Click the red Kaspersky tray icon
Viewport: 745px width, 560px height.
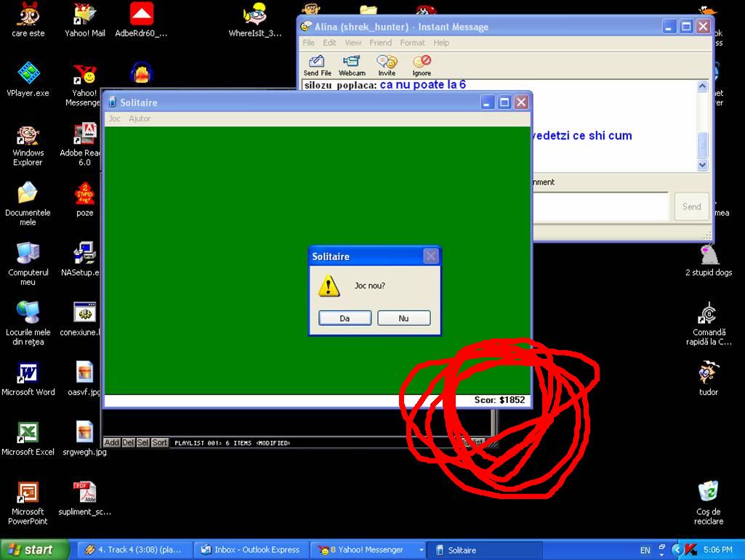(x=690, y=550)
